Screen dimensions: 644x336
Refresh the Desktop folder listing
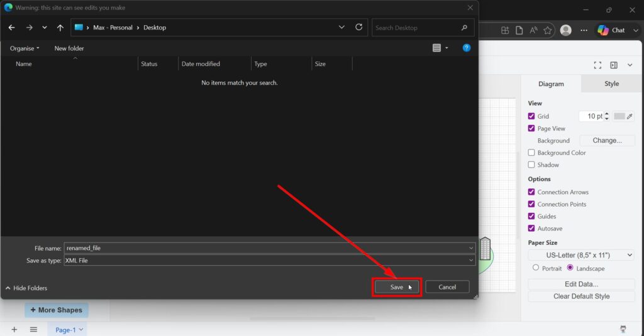point(359,27)
